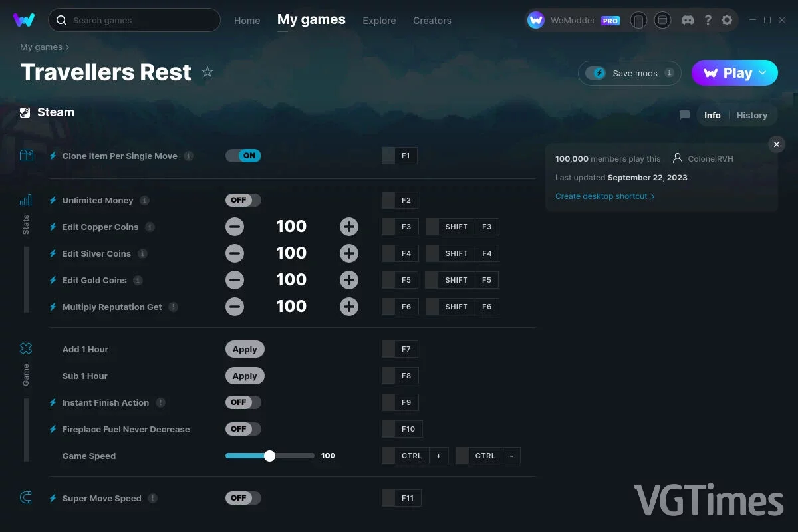
Task: Open the My games tab
Action: point(311,20)
